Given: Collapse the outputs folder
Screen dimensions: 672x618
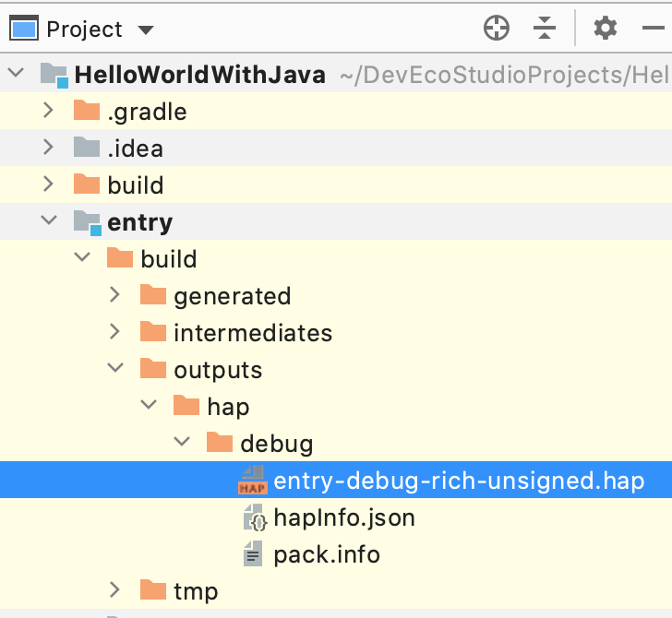Looking at the screenshot, I should (x=115, y=367).
